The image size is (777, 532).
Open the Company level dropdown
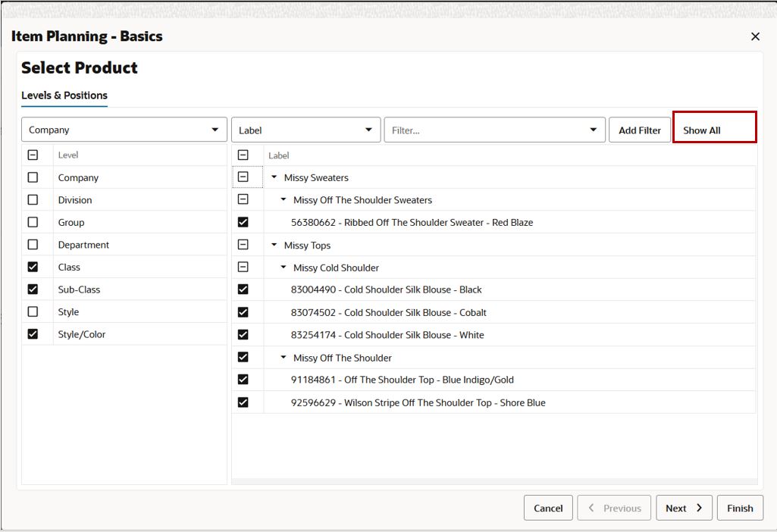[x=124, y=130]
